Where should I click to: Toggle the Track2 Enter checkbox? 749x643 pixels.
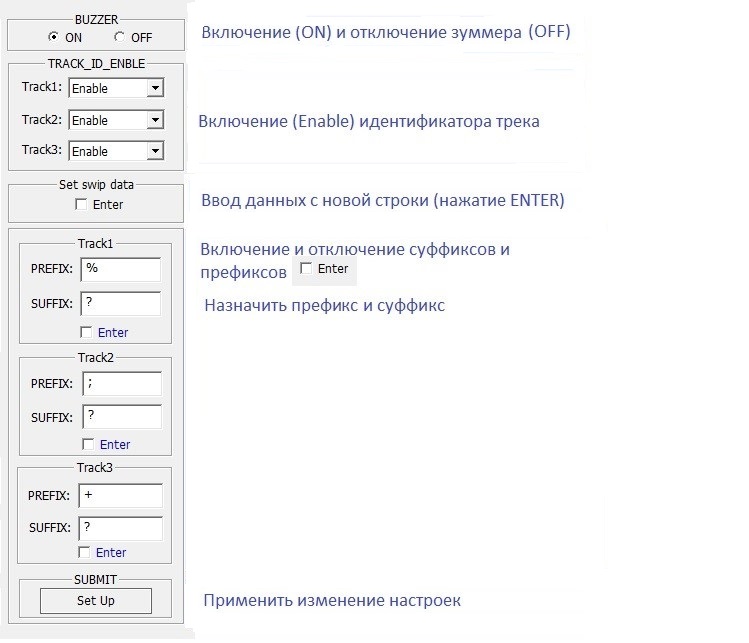pyautogui.click(x=88, y=444)
